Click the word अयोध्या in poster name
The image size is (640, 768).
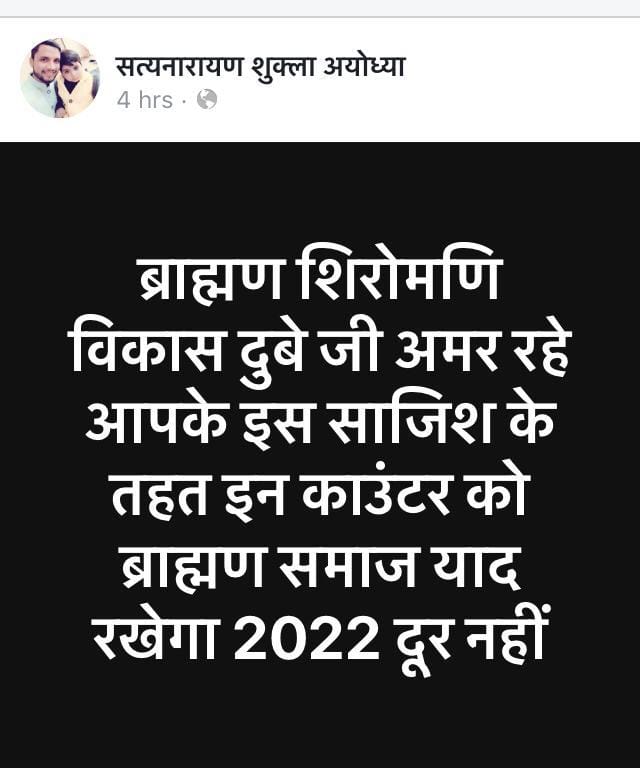[364, 67]
